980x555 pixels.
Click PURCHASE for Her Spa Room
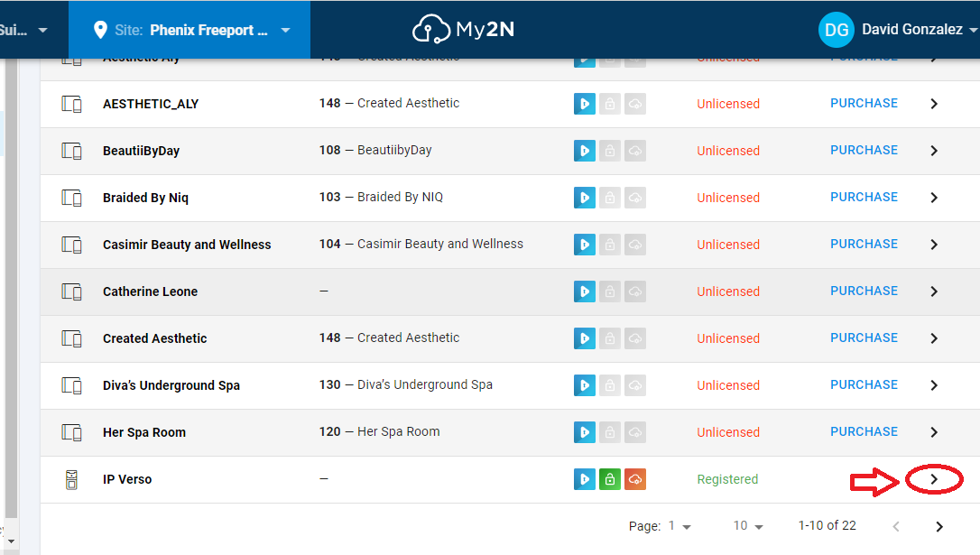tap(864, 431)
